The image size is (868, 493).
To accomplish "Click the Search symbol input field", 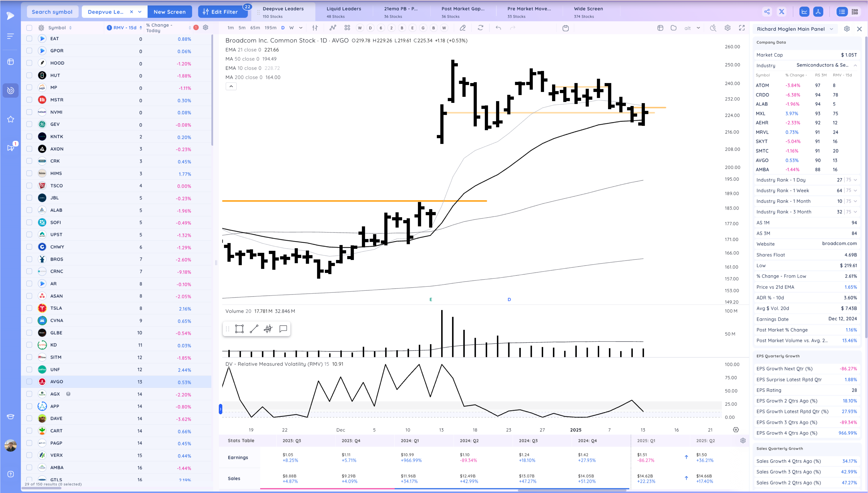I will pos(52,12).
